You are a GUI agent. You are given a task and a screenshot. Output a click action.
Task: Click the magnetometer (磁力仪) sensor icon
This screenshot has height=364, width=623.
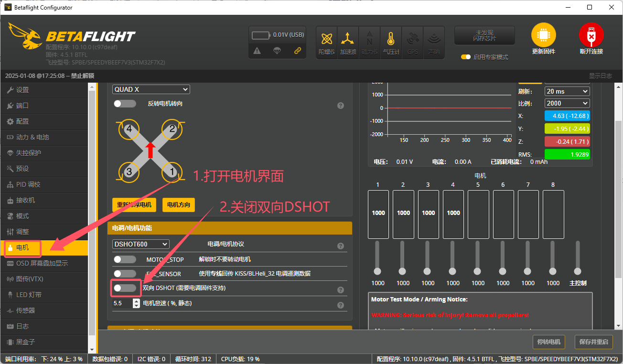(x=369, y=43)
